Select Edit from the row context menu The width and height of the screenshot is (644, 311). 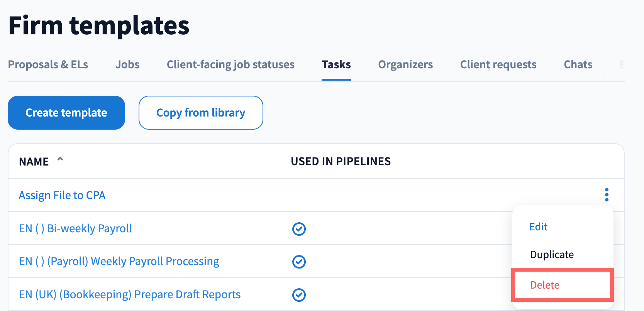pyautogui.click(x=538, y=227)
